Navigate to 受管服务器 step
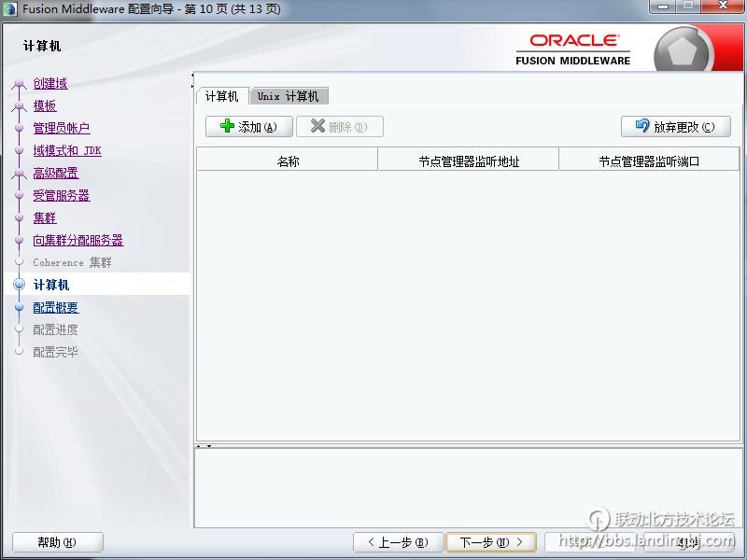The height and width of the screenshot is (560, 747). tap(62, 195)
